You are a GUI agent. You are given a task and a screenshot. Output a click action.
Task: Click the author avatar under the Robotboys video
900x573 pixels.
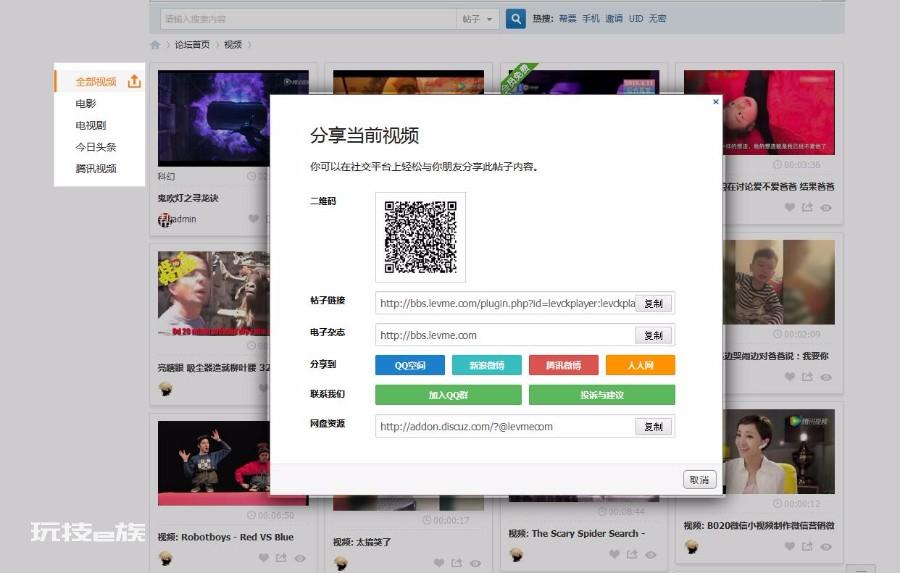165,557
